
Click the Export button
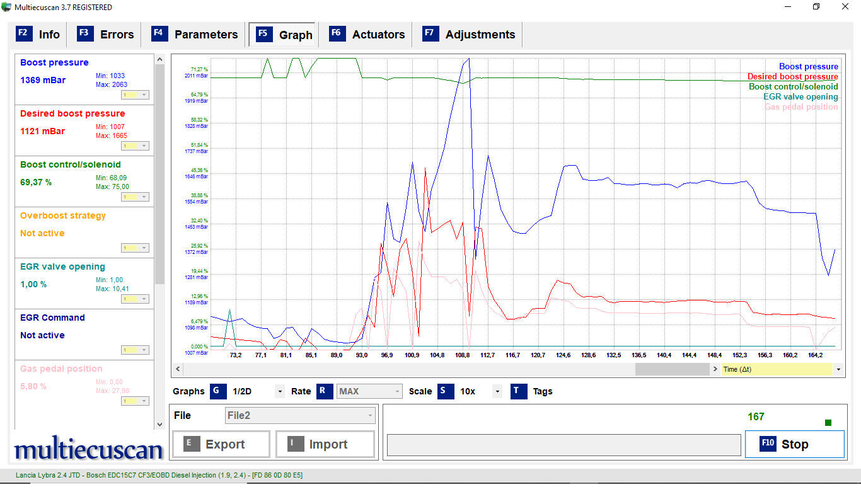tap(221, 444)
